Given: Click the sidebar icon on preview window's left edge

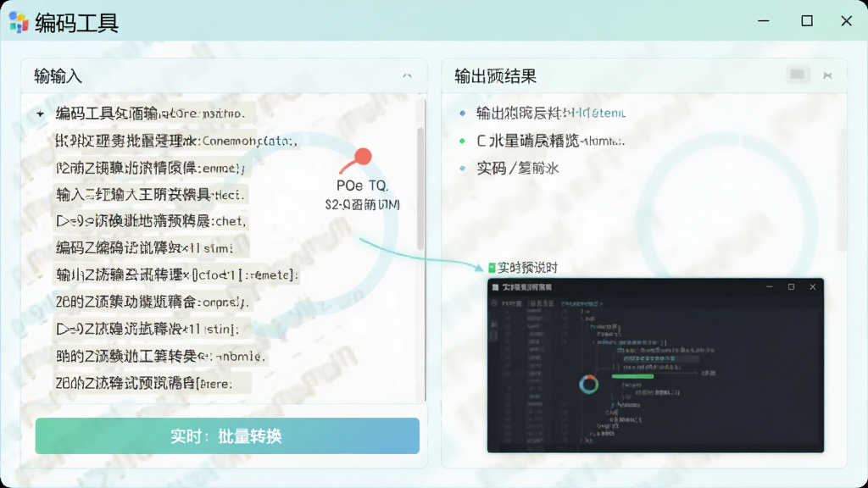Looking at the screenshot, I should (493, 324).
